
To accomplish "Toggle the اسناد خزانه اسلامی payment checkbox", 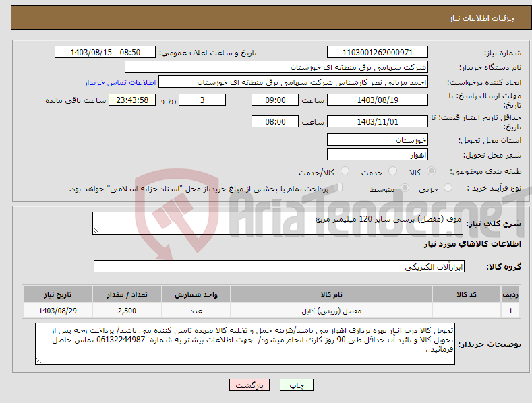I will pyautogui.click(x=338, y=187).
